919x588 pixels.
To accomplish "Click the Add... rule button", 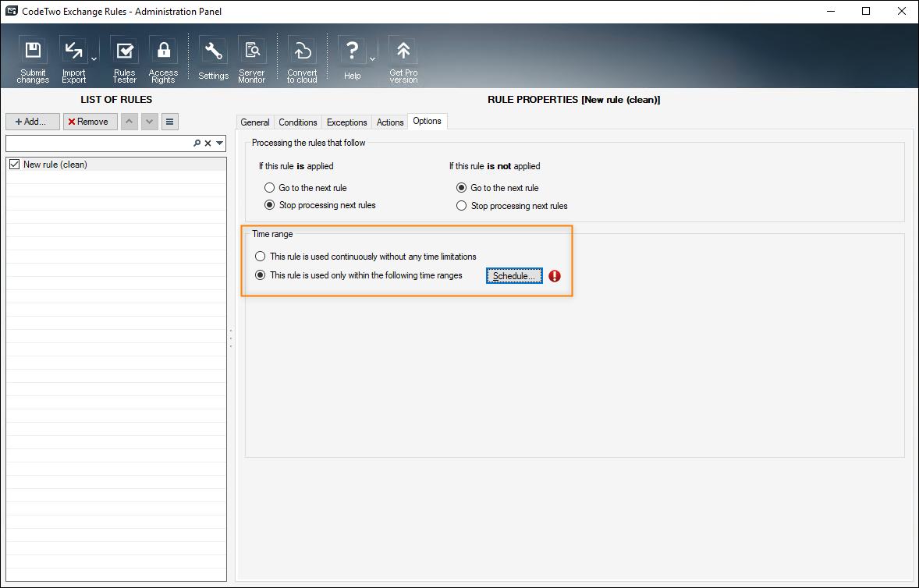I will (x=33, y=122).
